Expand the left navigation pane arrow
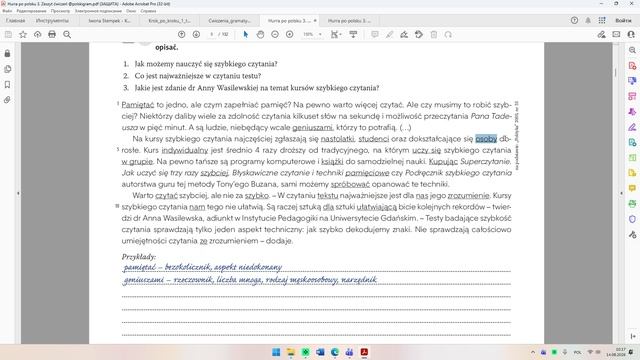Viewport: 640px width, 360px height. coord(18,193)
